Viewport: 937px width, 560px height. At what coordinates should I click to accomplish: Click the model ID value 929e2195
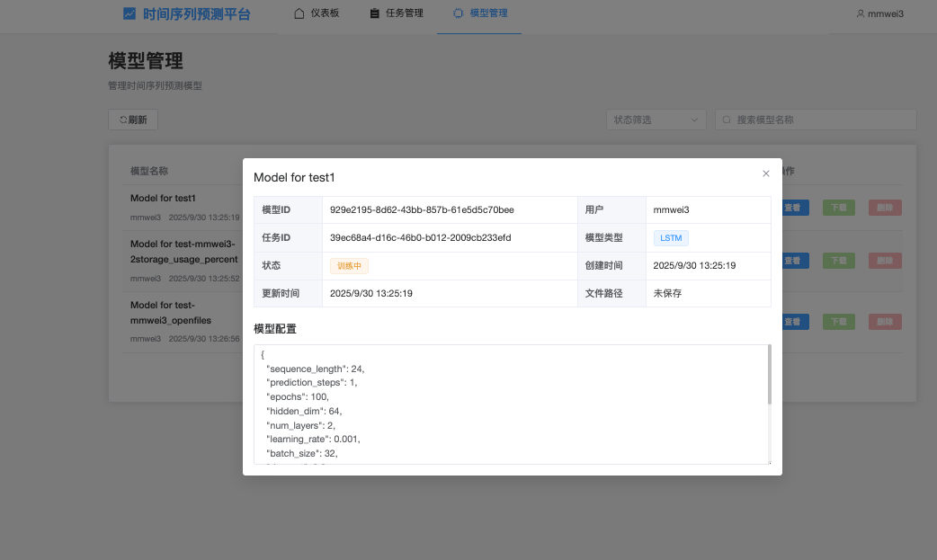[422, 209]
